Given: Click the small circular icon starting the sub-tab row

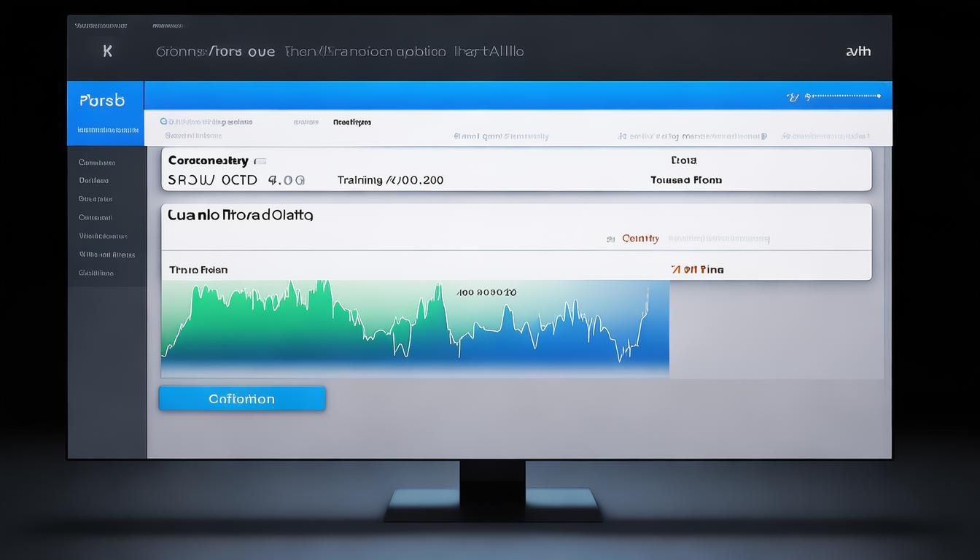Looking at the screenshot, I should coord(163,122).
